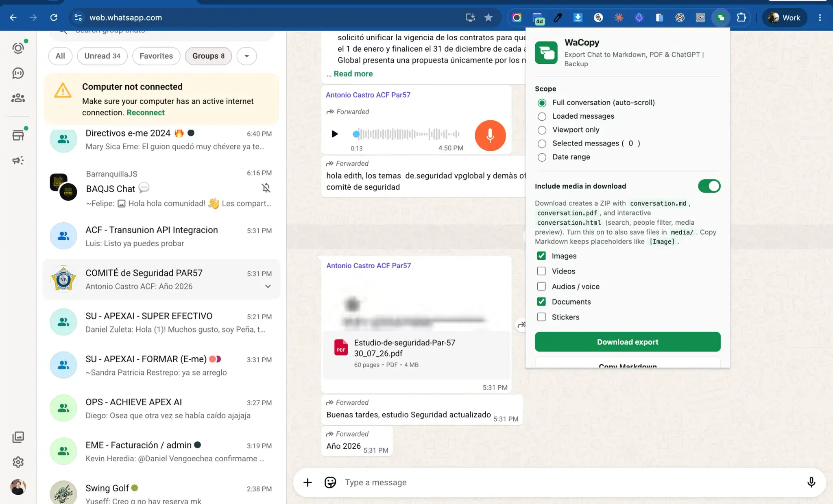Click the blue download extension icon
Viewport: 833px width, 504px height.
[578, 17]
